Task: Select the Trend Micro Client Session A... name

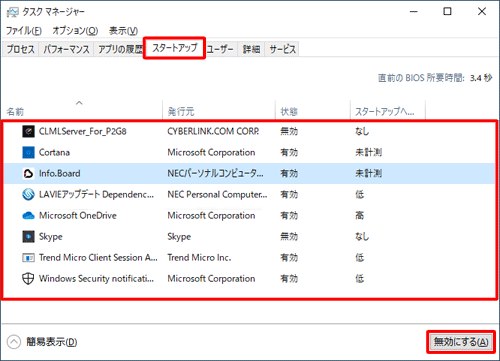Action: click(x=98, y=258)
